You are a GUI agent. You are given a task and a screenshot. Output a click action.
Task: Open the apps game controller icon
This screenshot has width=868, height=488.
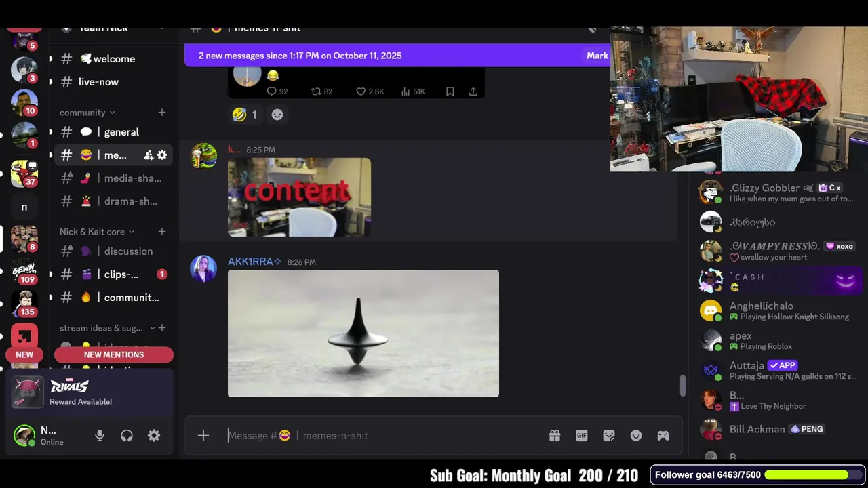click(x=663, y=436)
